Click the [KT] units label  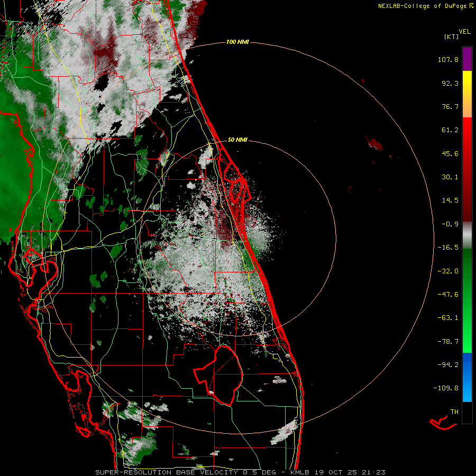[x=451, y=36]
